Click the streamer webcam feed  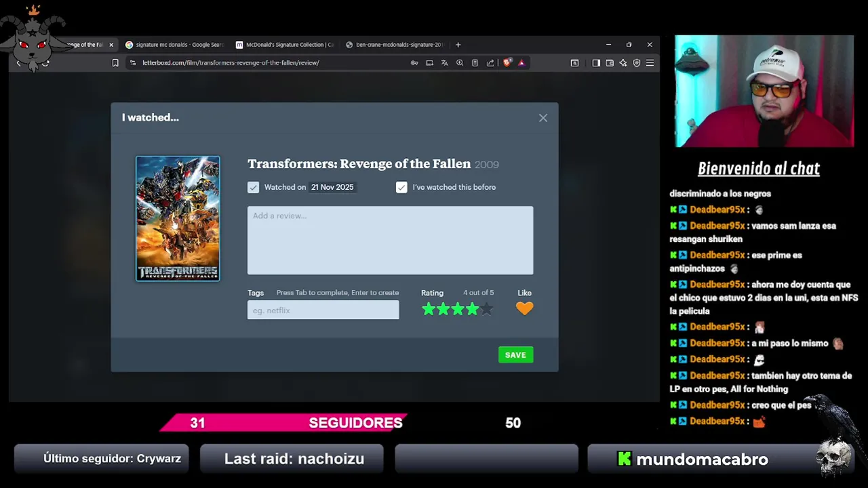(x=764, y=91)
